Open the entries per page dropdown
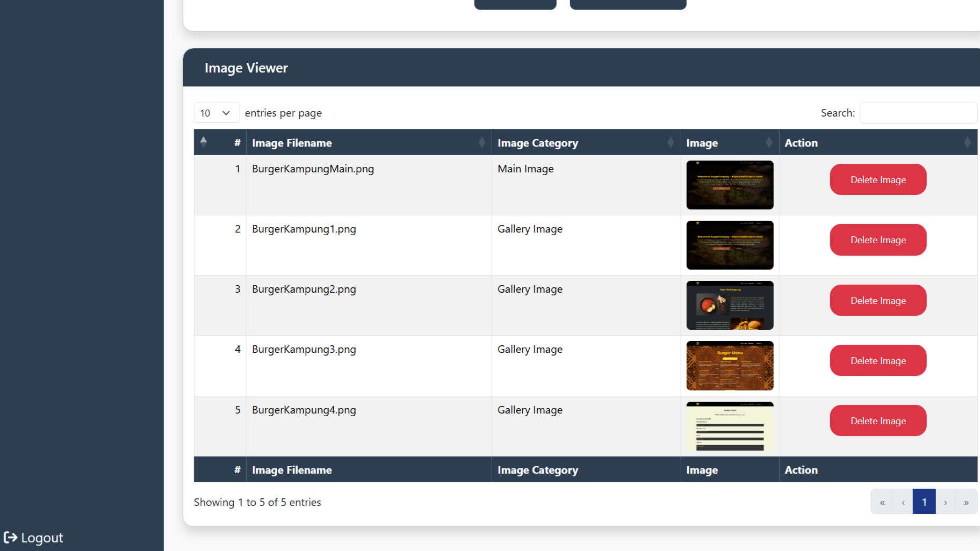The height and width of the screenshot is (551, 980). (216, 113)
